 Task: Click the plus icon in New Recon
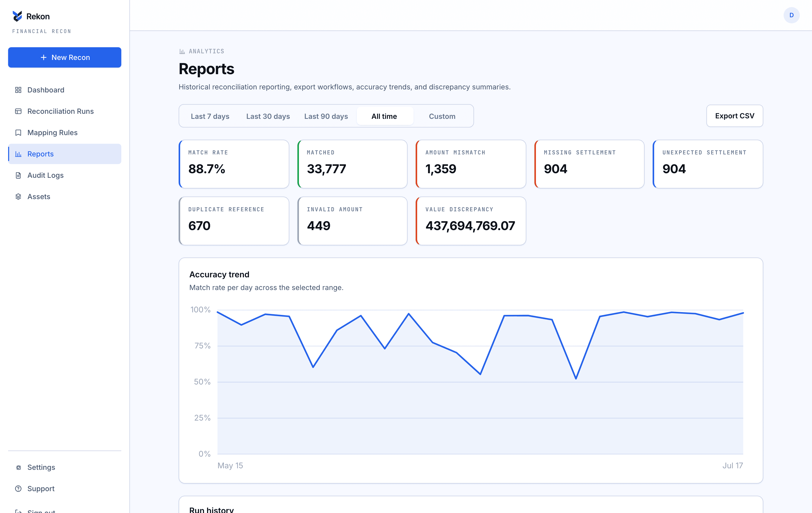[43, 57]
